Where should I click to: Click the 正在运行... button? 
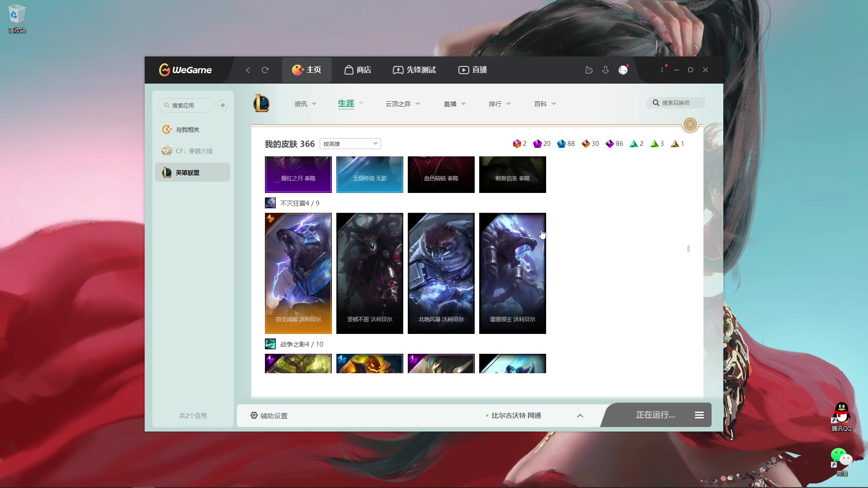click(656, 415)
